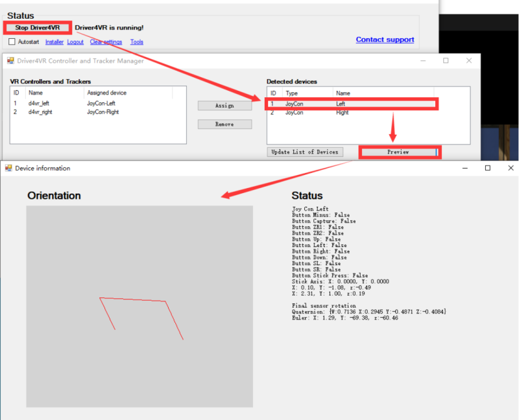Close the Controller and Tracker Manager window

click(x=469, y=61)
